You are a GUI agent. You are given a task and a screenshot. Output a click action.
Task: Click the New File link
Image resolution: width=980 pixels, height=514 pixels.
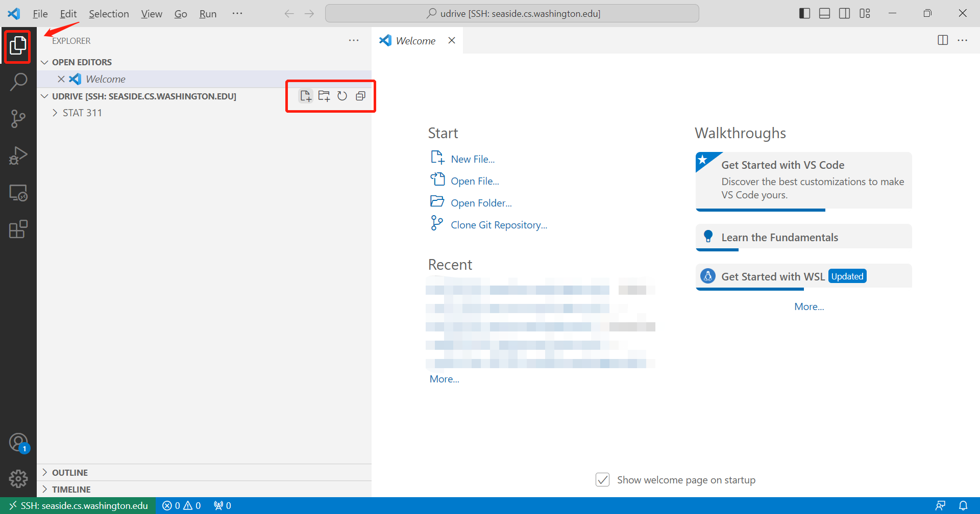473,159
